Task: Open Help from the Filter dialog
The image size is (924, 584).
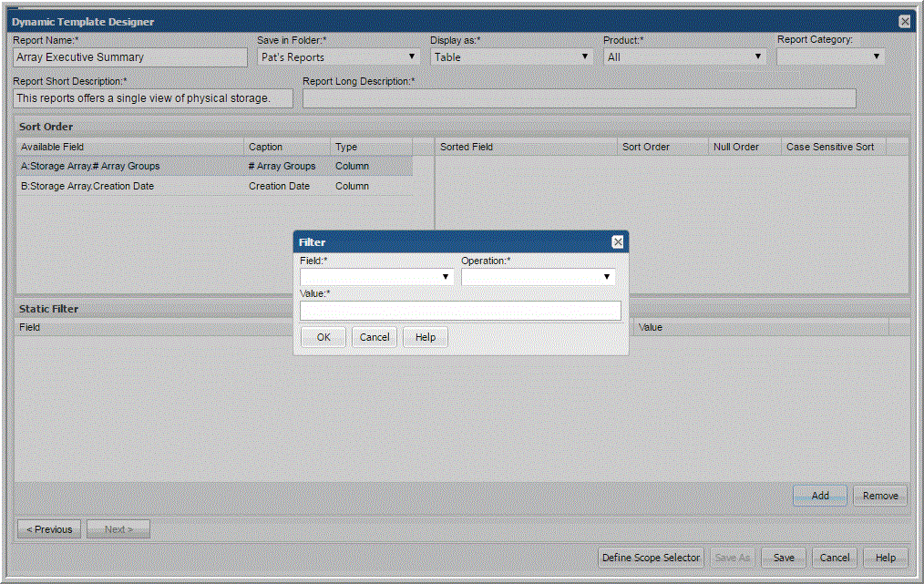Action: [x=425, y=337]
